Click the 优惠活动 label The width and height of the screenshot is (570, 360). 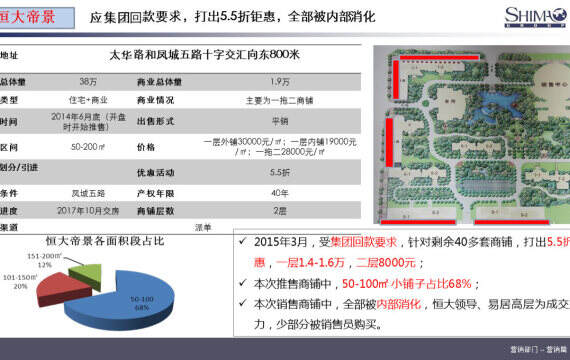[x=155, y=172]
